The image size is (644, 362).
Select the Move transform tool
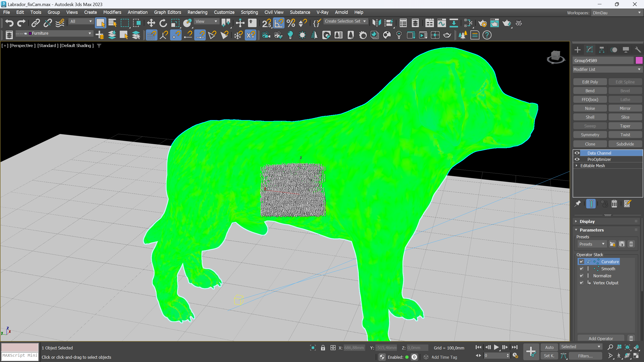pos(151,23)
